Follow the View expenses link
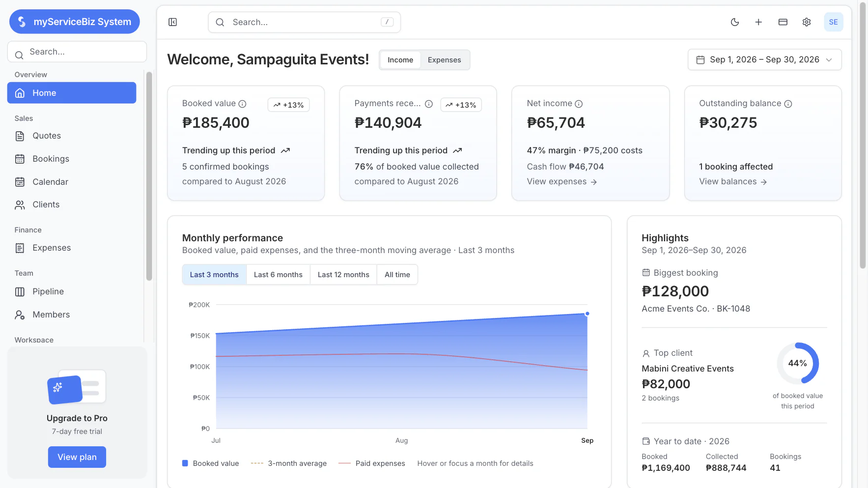The image size is (868, 488). pyautogui.click(x=562, y=181)
